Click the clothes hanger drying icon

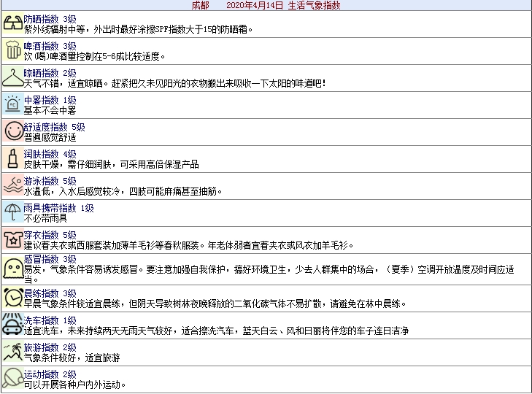(x=12, y=78)
